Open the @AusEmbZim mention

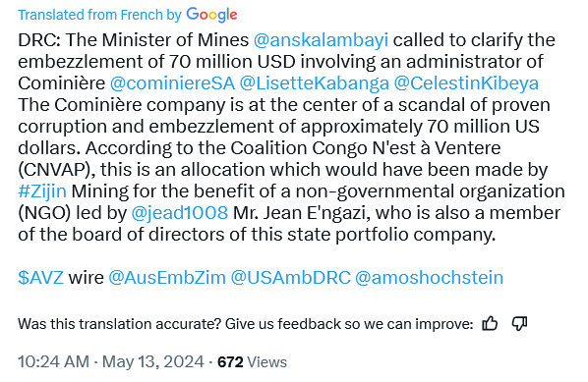point(167,278)
